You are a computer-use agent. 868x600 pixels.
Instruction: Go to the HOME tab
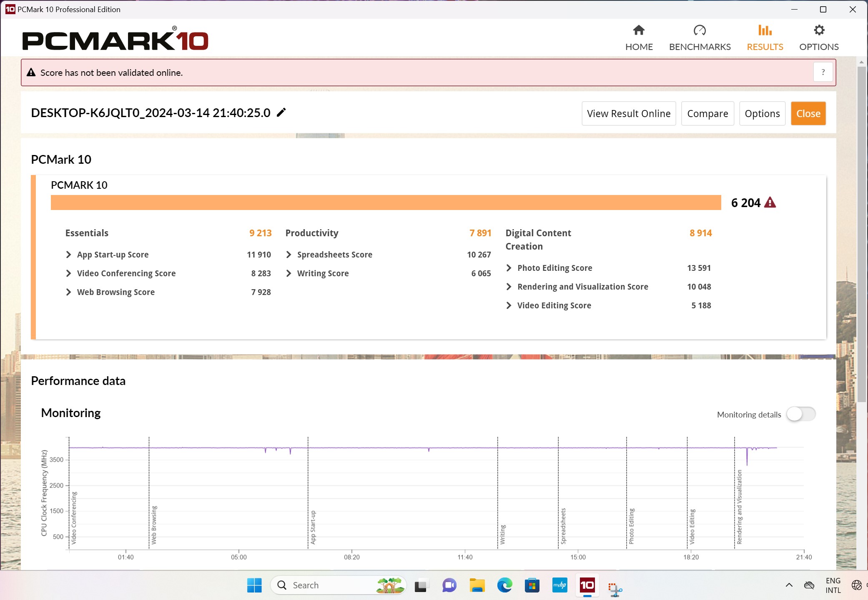point(639,37)
